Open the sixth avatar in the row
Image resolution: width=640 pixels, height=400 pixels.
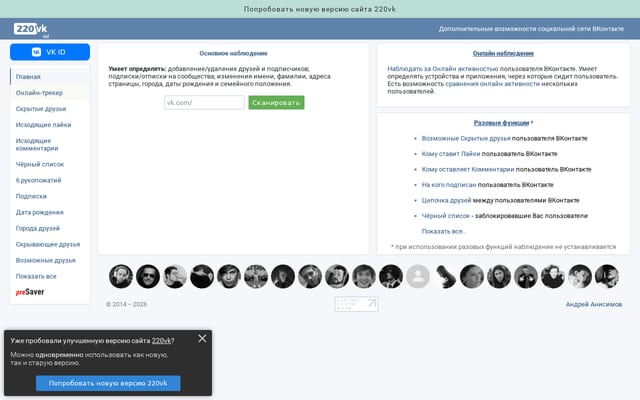tap(256, 276)
